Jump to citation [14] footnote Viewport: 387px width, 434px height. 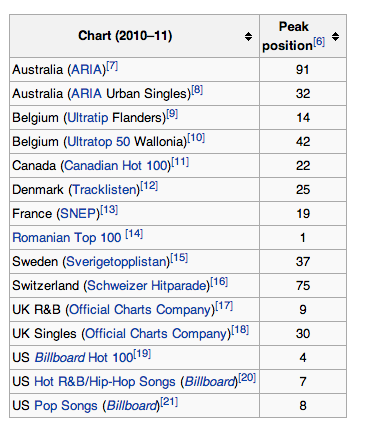tap(134, 234)
